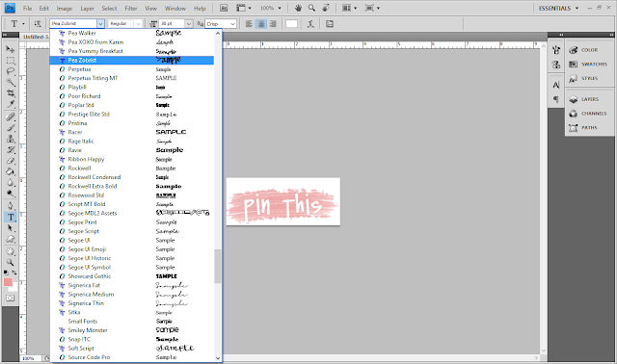Screen dimensions: 617x364
Task: Toggle left align text
Action: [249, 24]
